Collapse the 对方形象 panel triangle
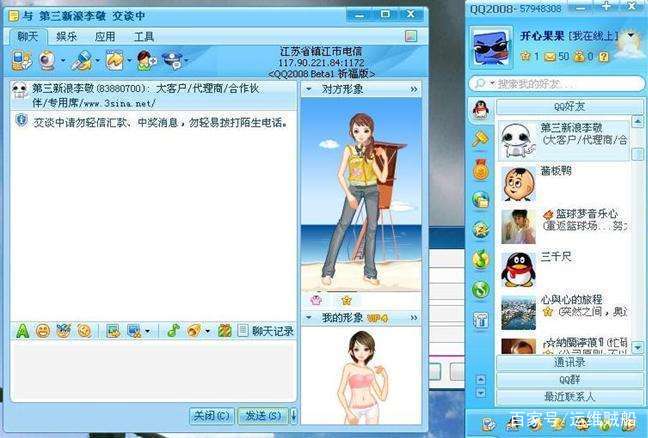 [309, 89]
